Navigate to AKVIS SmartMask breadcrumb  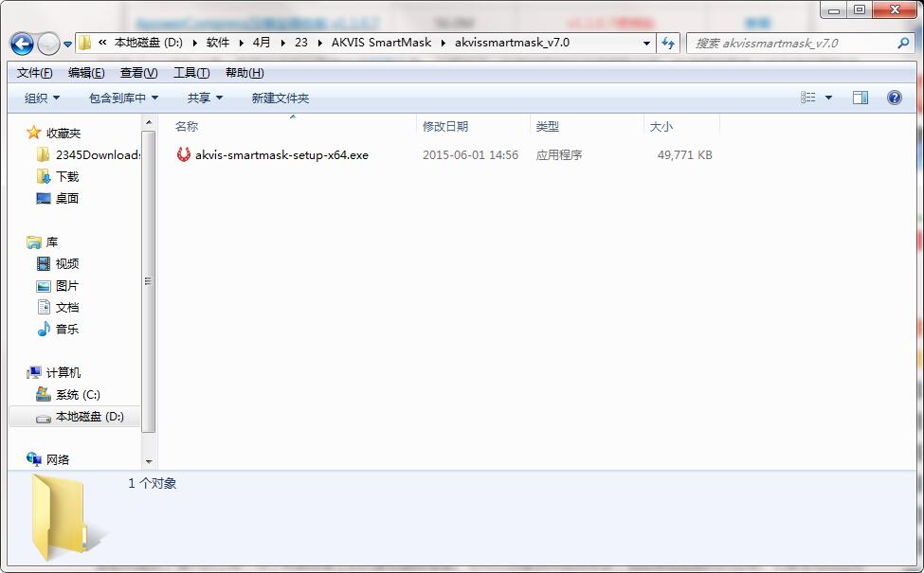pyautogui.click(x=381, y=43)
